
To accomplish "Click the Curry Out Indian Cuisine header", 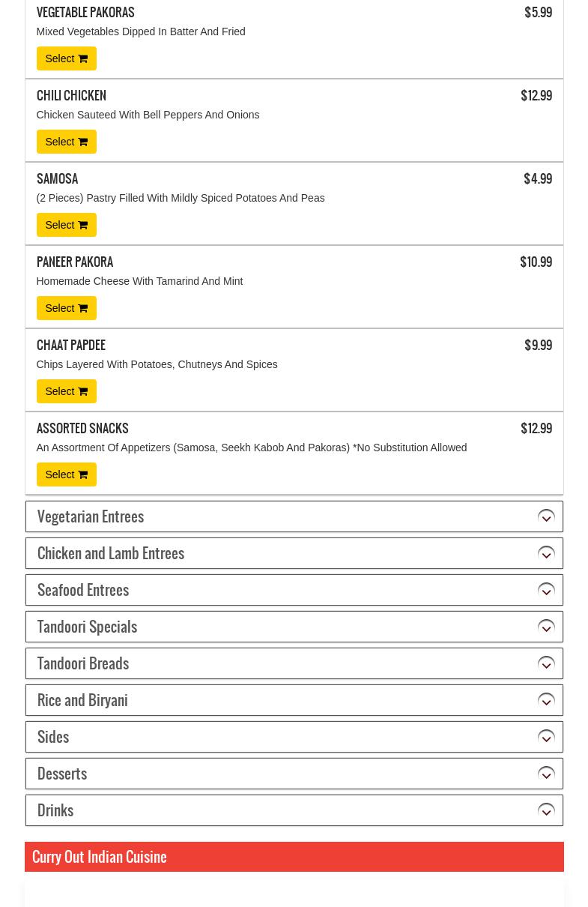I will coord(100,857).
